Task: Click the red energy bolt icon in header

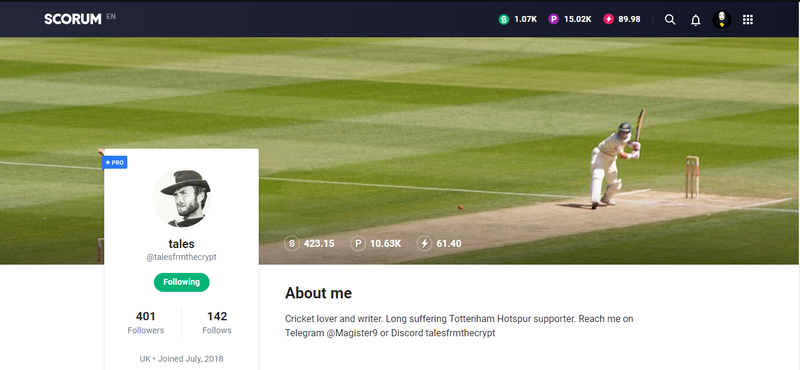Action: [x=608, y=19]
